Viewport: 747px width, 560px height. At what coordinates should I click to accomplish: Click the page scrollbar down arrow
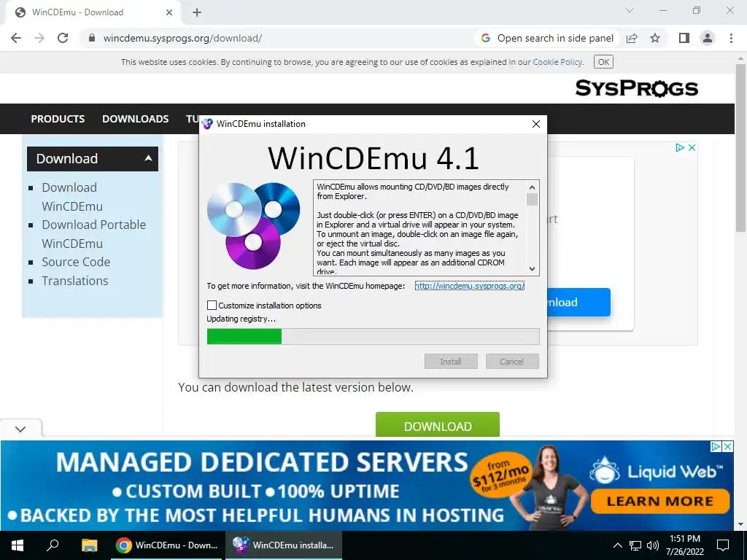pos(741,524)
